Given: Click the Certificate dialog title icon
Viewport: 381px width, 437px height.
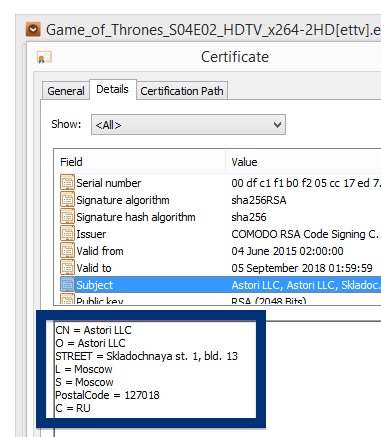Looking at the screenshot, I should pos(44,57).
